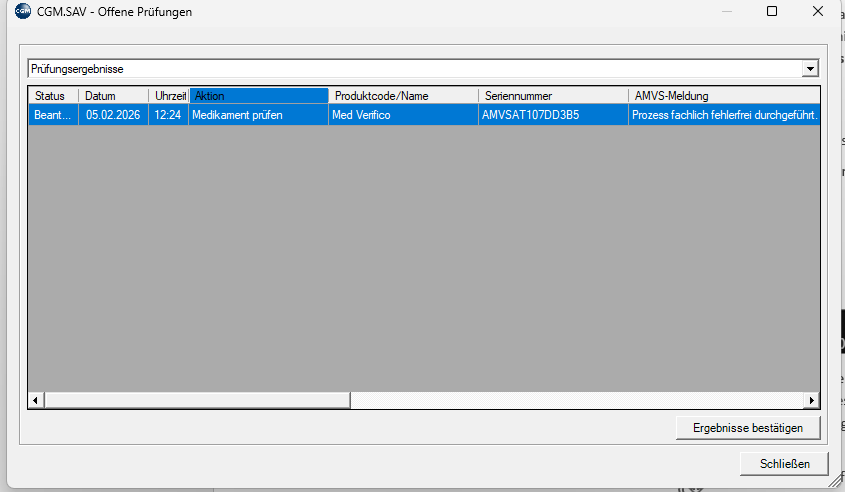The image size is (845, 492).
Task: Click the serial number AMVSAT107DD3B5 cell
Action: click(x=530, y=115)
